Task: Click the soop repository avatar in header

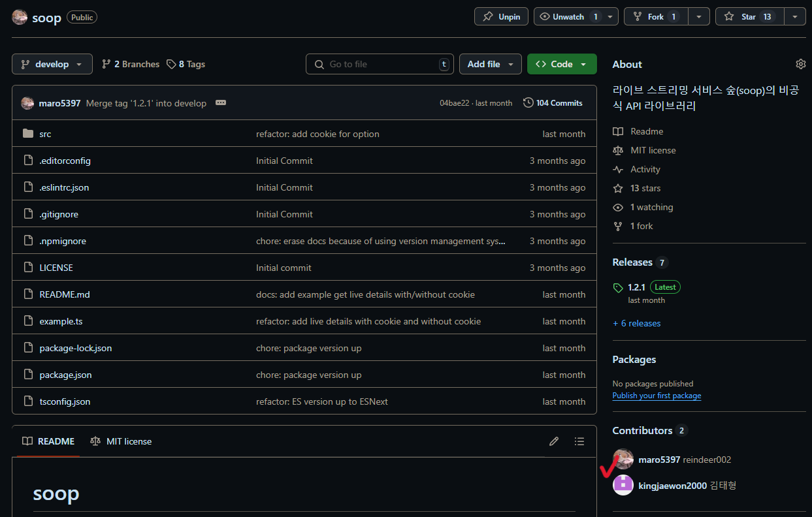Action: click(20, 18)
